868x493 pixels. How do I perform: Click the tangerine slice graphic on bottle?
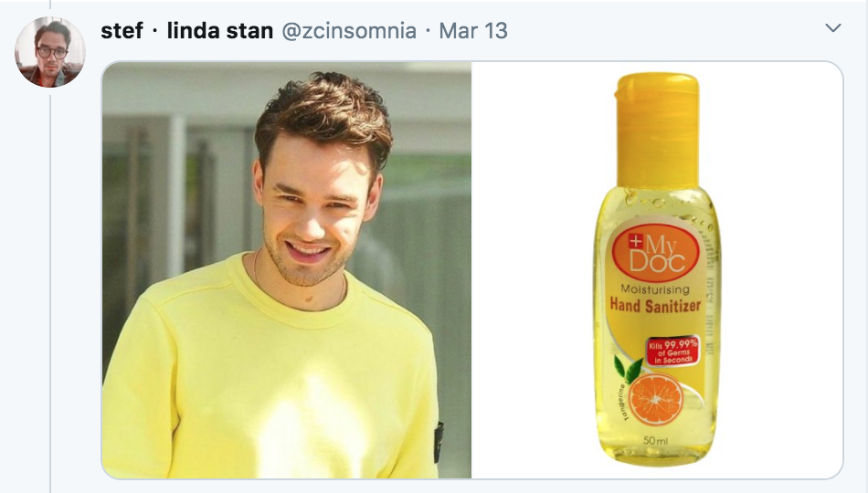(x=656, y=400)
